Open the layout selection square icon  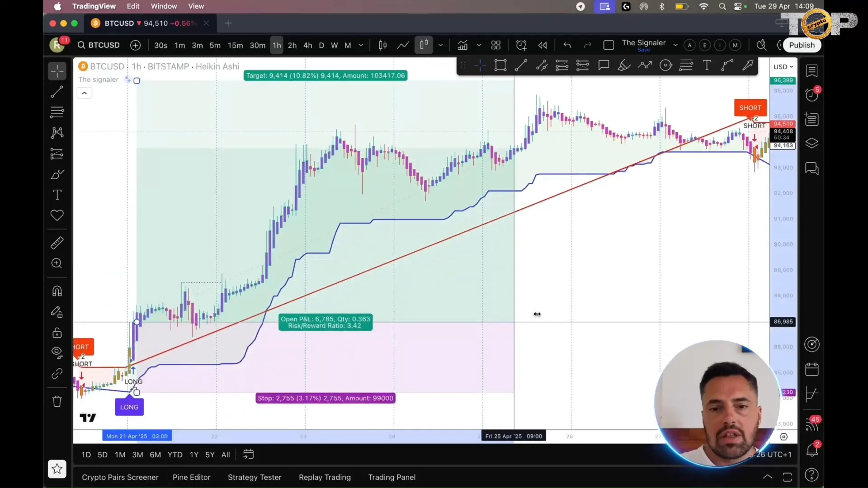point(609,45)
